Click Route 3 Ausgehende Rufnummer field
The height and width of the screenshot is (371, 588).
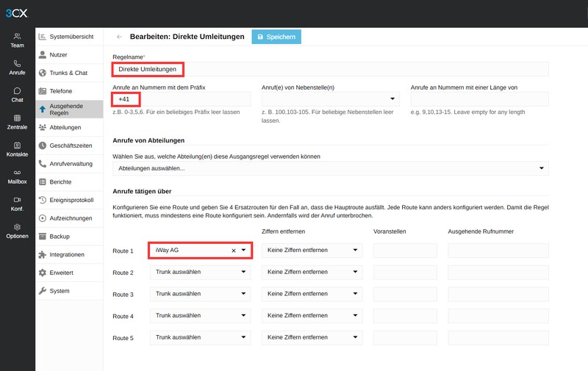coord(498,294)
